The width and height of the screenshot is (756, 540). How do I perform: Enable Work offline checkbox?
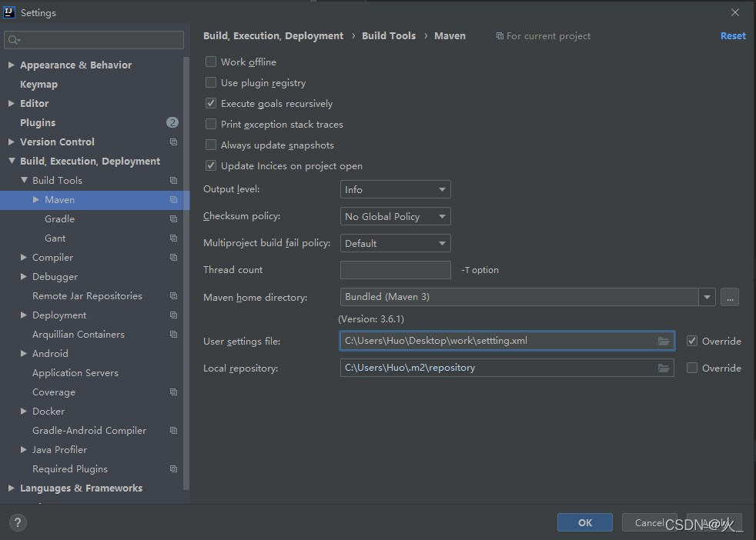click(211, 62)
